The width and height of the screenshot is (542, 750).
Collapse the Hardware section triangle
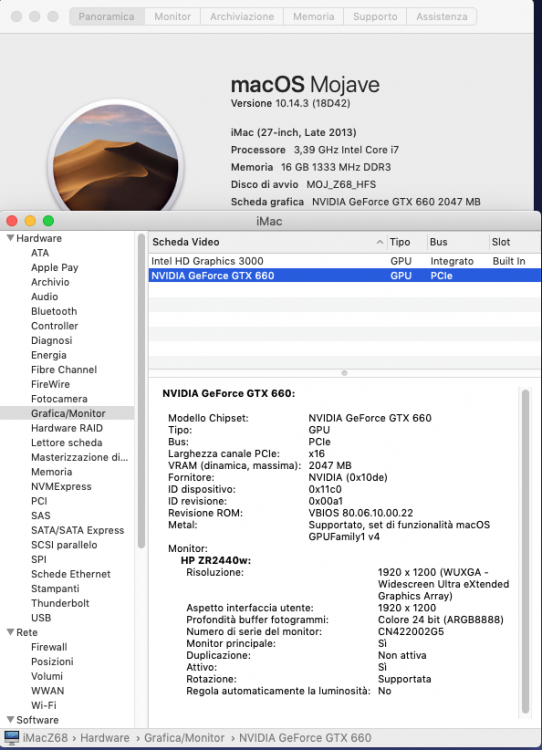point(10,238)
